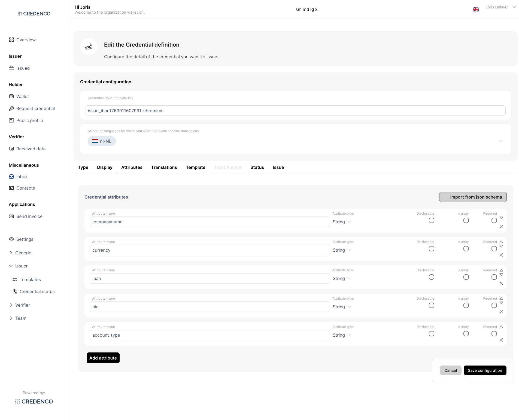Click the Inbox tray icon
The image size is (519, 420).
coord(11,176)
